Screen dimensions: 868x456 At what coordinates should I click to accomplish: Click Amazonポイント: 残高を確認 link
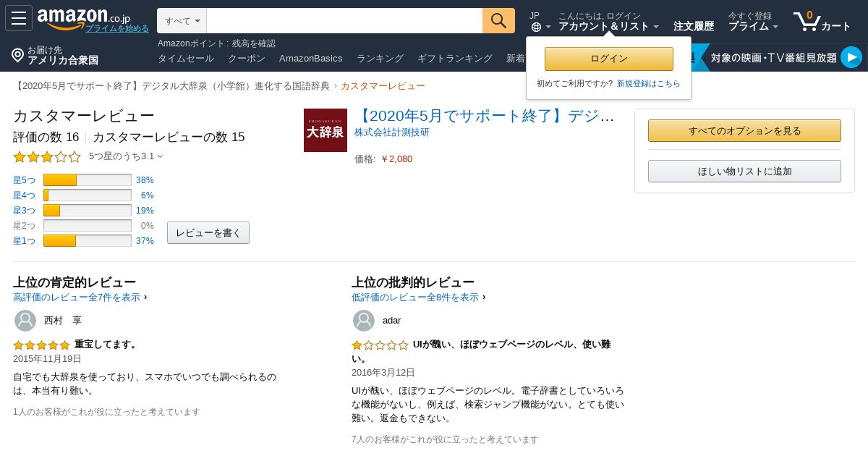click(x=216, y=43)
